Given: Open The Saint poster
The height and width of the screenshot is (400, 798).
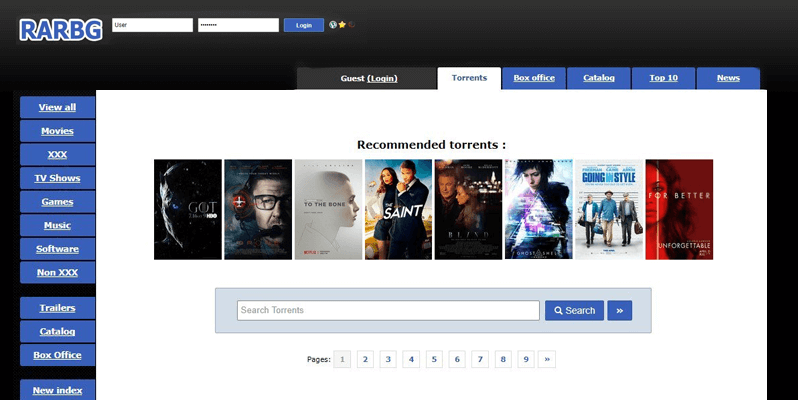Looking at the screenshot, I should click(x=398, y=209).
